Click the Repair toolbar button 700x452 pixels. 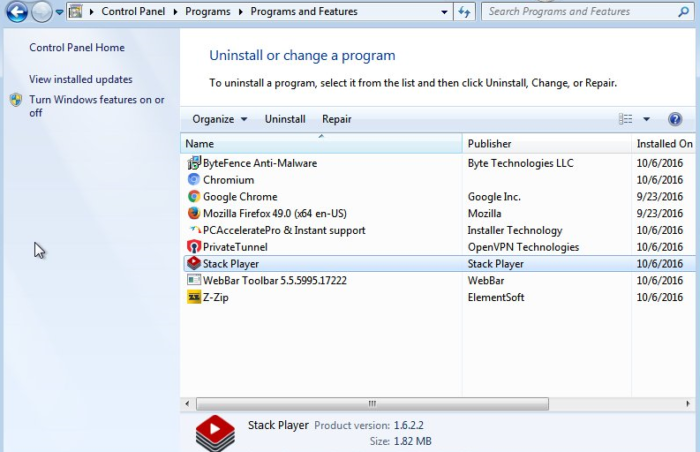pyautogui.click(x=337, y=119)
